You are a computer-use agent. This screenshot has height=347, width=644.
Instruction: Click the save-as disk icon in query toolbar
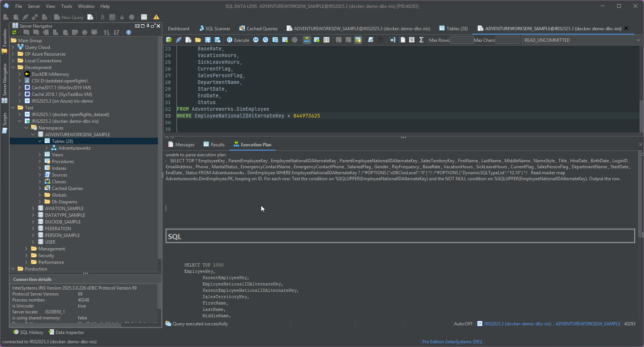click(218, 40)
